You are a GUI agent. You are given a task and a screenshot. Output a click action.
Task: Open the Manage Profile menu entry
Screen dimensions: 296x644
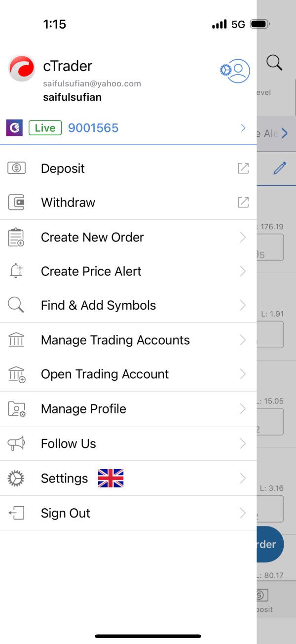click(x=128, y=409)
